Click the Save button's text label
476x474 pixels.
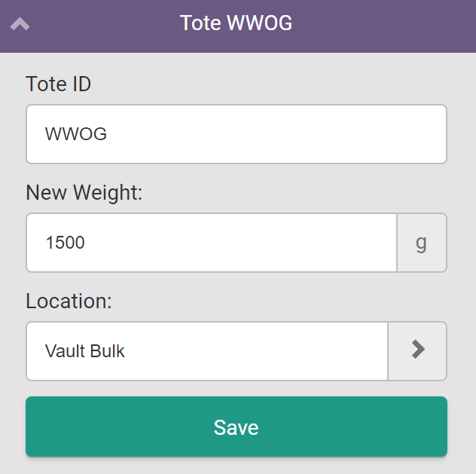(236, 427)
